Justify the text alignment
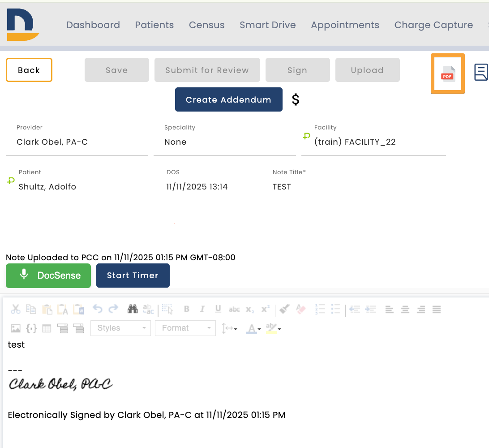489x448 pixels. 437,309
